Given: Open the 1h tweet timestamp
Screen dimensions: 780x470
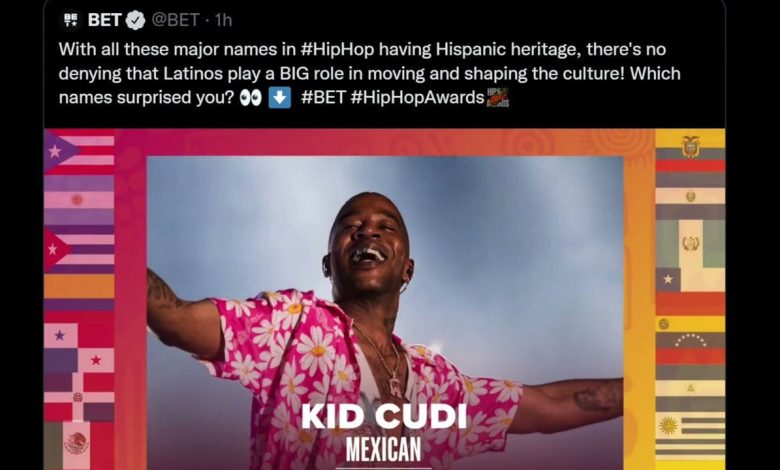Looking at the screenshot, I should pyautogui.click(x=223, y=20).
